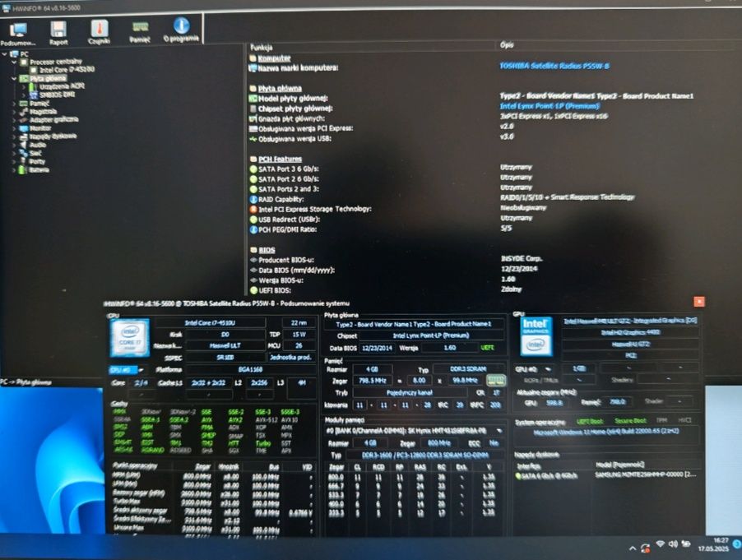
Task: Click the BGA1168 platform field
Action: pos(250,369)
